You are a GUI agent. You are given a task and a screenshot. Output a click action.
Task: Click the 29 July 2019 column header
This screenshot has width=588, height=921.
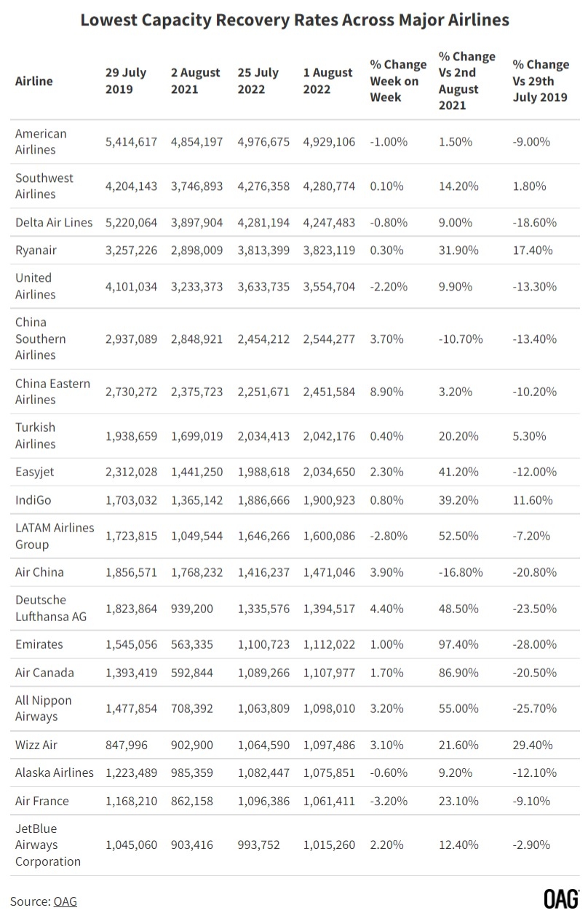(x=126, y=81)
